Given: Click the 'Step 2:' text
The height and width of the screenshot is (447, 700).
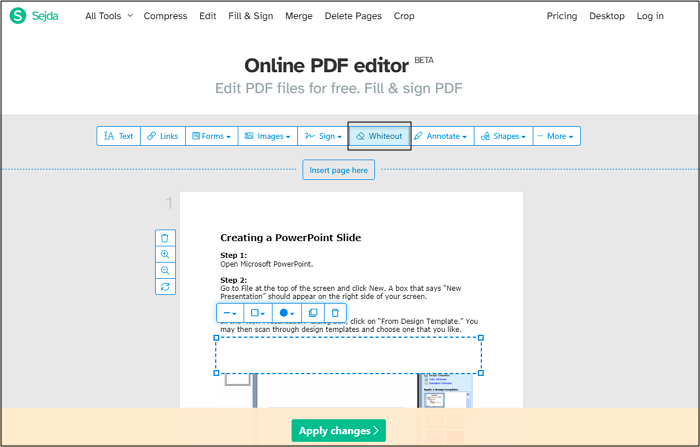Looking at the screenshot, I should tap(233, 280).
